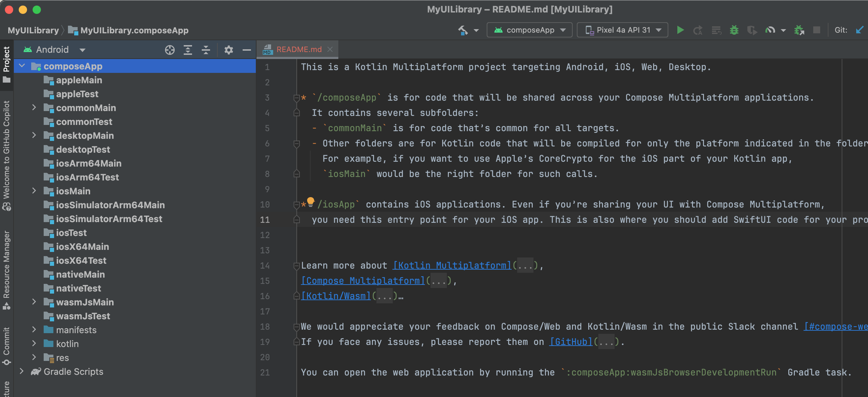Click the Select Opened File target icon
The height and width of the screenshot is (397, 868).
click(170, 50)
